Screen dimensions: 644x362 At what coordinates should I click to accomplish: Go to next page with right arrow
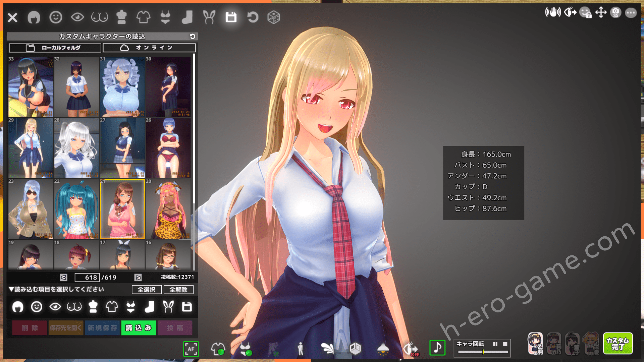coord(138,278)
